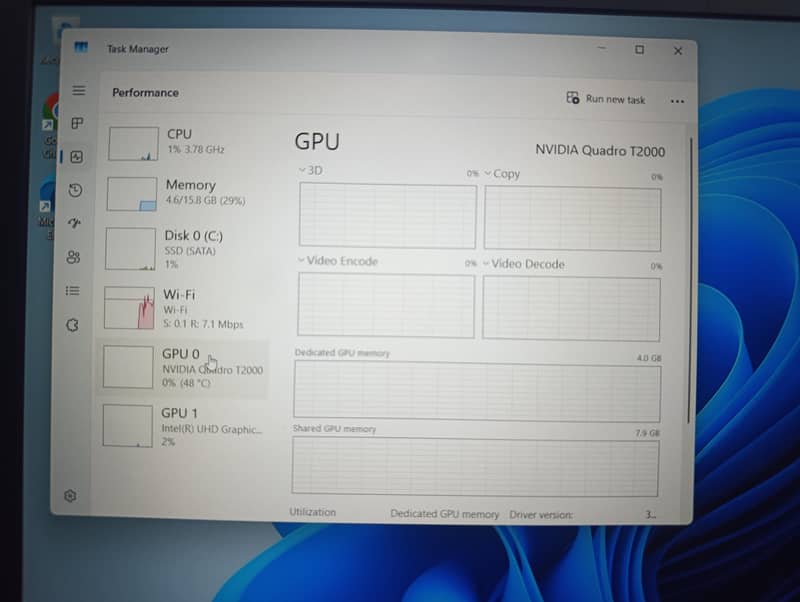The width and height of the screenshot is (800, 602).
Task: Open the Services page icon
Action: click(72, 324)
